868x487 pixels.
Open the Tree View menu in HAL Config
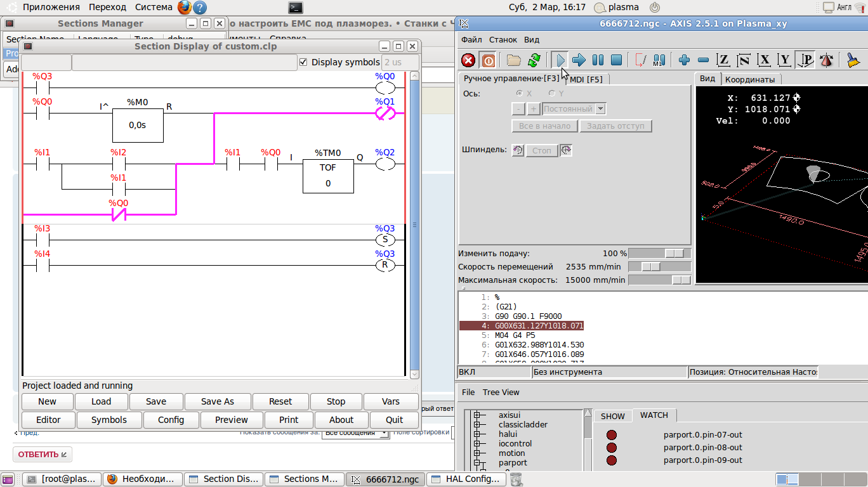[x=501, y=392]
